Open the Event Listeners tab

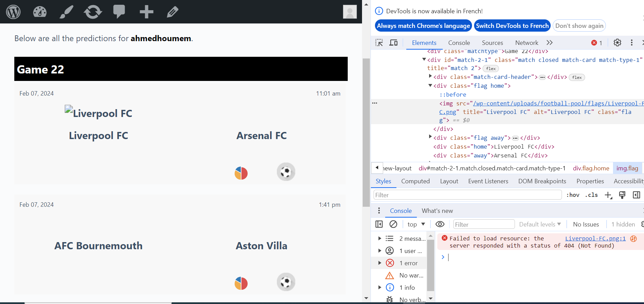[488, 181]
